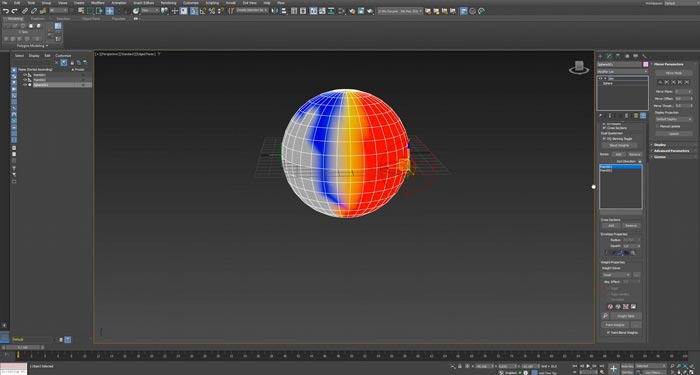Open the Select menu in Scene Explorer

[19, 56]
